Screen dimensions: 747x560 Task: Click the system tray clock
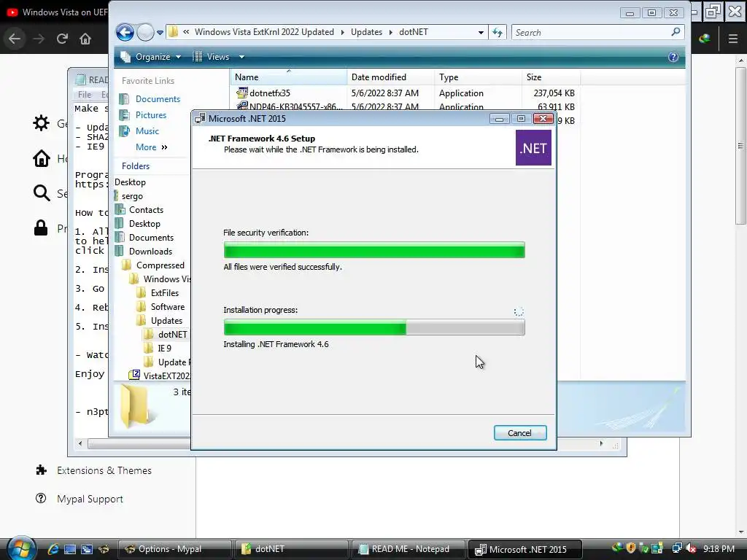(719, 549)
